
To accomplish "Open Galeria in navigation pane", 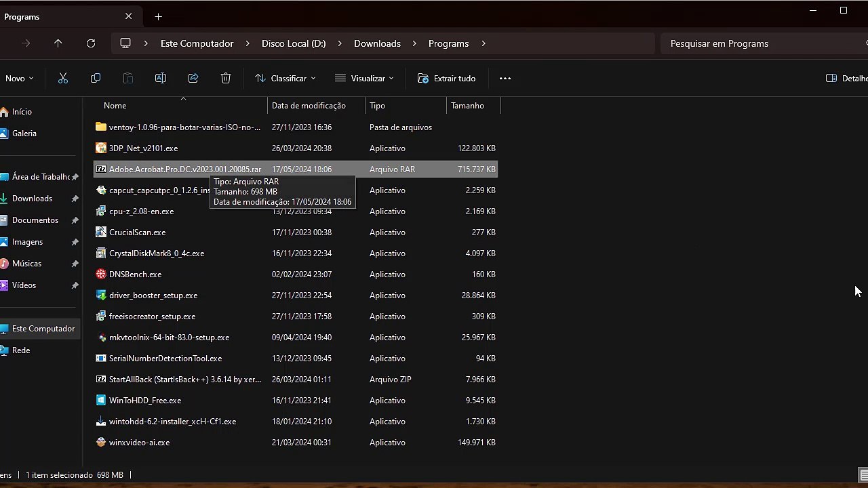I will [x=24, y=134].
